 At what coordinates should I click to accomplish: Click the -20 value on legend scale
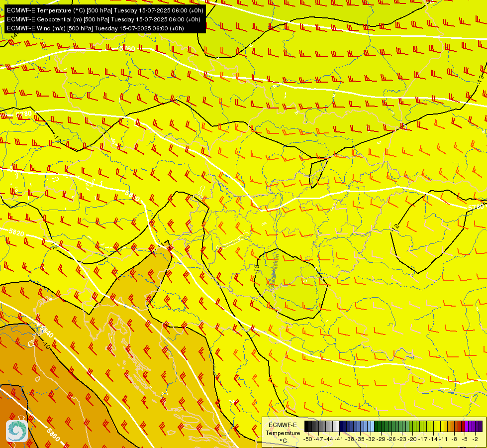click(412, 439)
